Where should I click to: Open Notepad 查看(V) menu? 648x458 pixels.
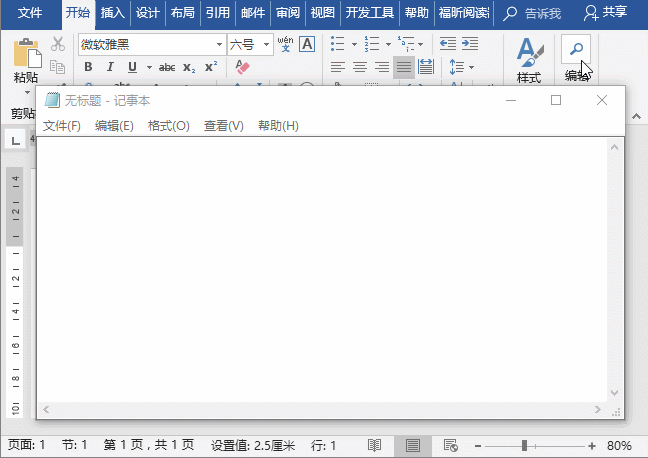[x=224, y=126]
